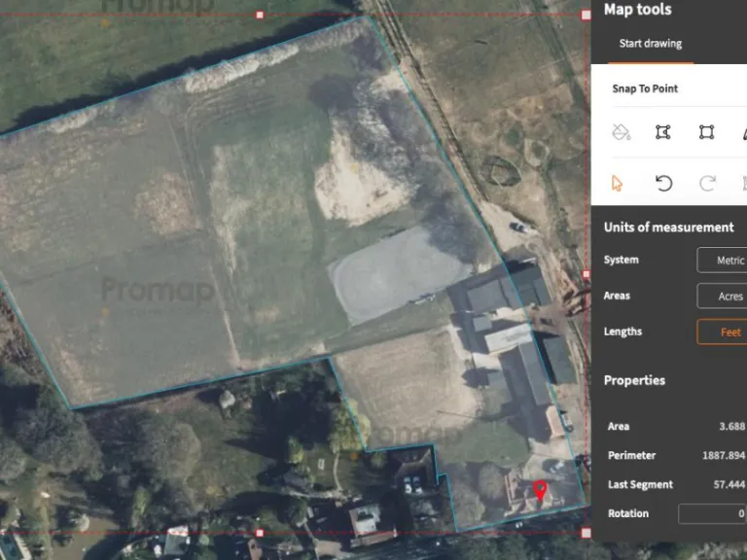Click the bottom right corner selection handle

(586, 533)
